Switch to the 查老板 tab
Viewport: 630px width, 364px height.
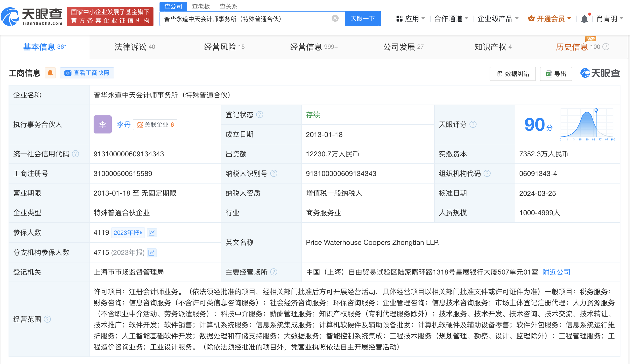(x=201, y=6)
